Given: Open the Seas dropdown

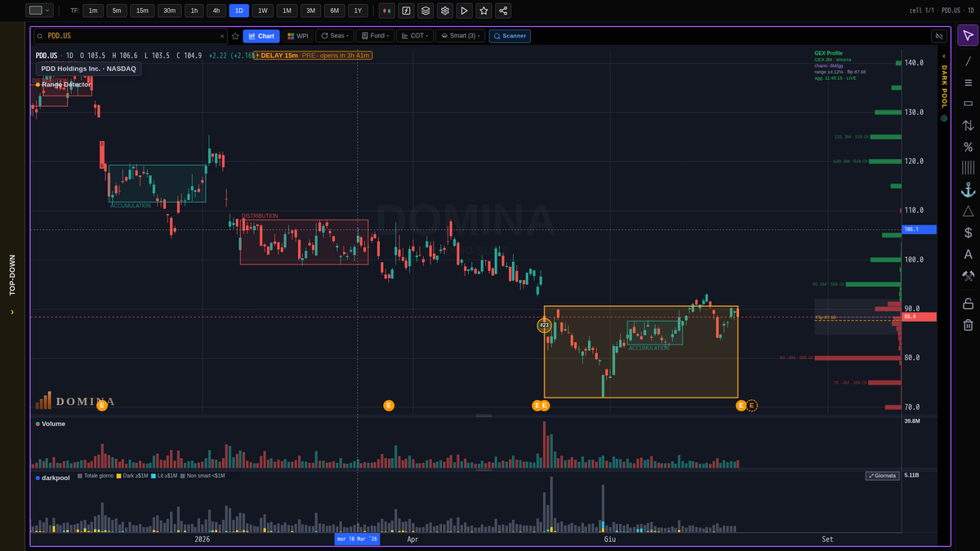Looking at the screenshot, I should coord(334,36).
